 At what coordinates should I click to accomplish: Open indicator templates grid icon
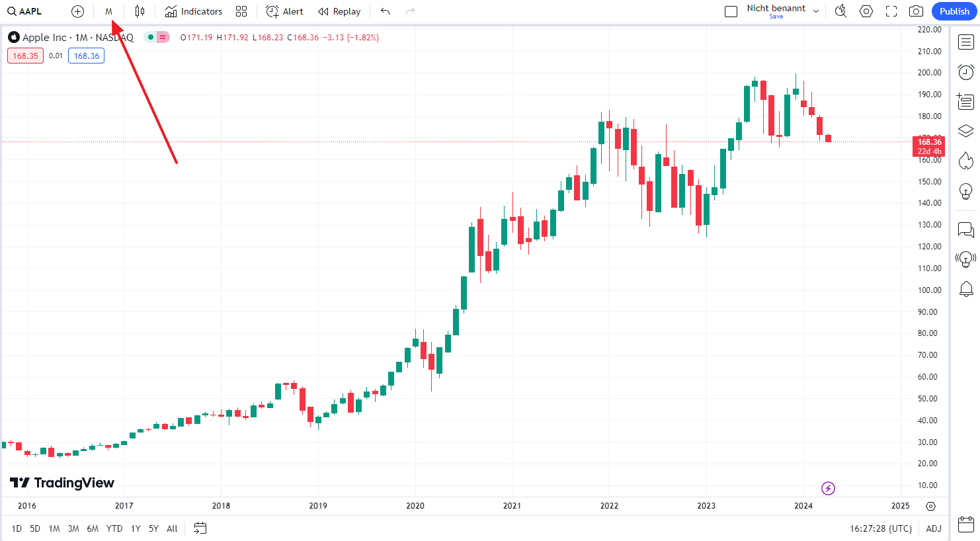click(241, 11)
